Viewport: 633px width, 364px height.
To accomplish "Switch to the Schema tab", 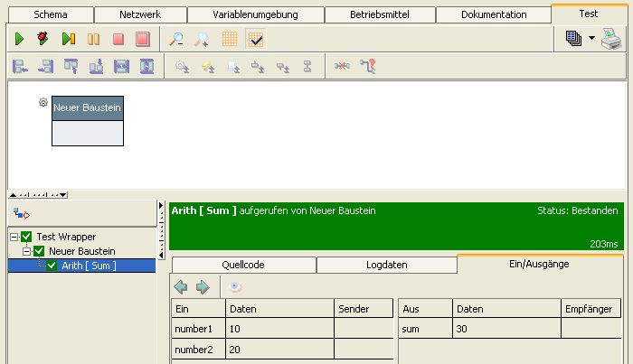I will (51, 14).
